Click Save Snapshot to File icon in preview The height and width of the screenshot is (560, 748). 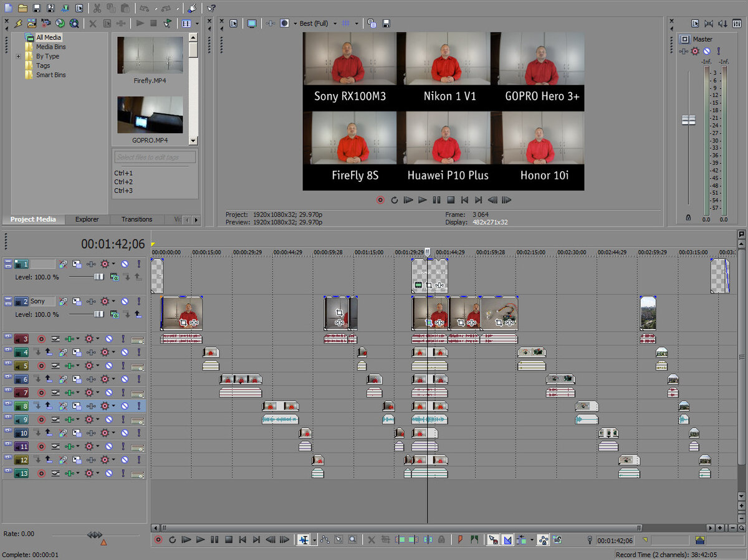[x=386, y=23]
